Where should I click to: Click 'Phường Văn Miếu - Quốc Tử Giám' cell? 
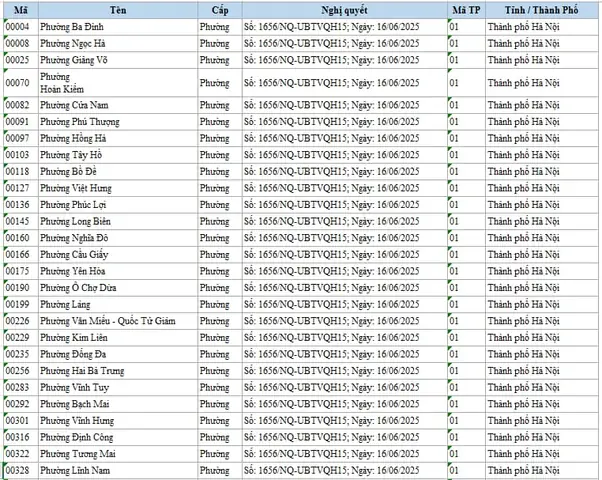click(x=118, y=321)
